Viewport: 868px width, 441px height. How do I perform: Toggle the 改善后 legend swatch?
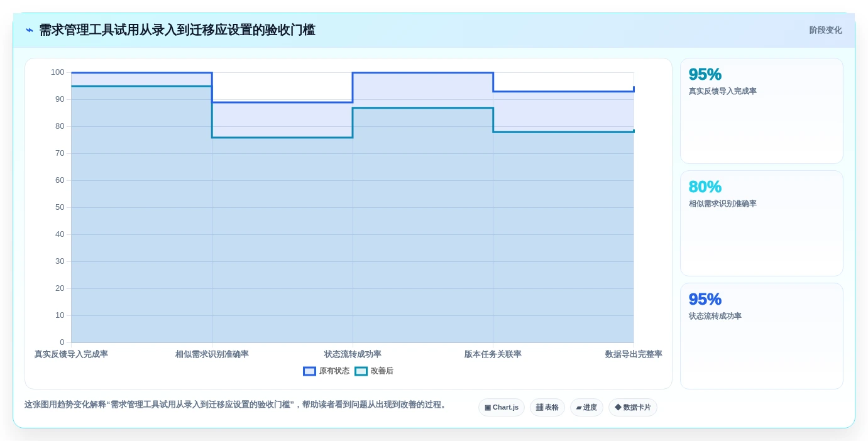tap(361, 371)
